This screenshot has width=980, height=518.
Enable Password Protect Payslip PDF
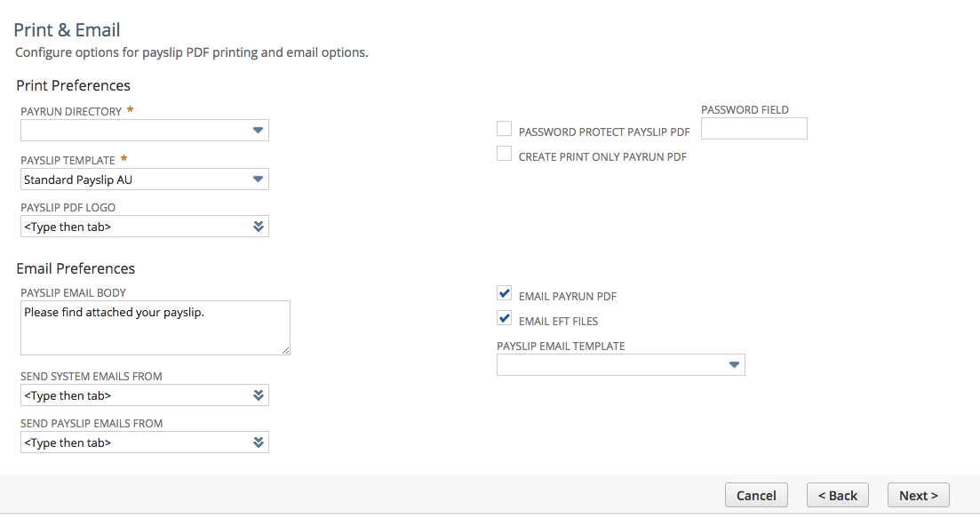coord(504,128)
